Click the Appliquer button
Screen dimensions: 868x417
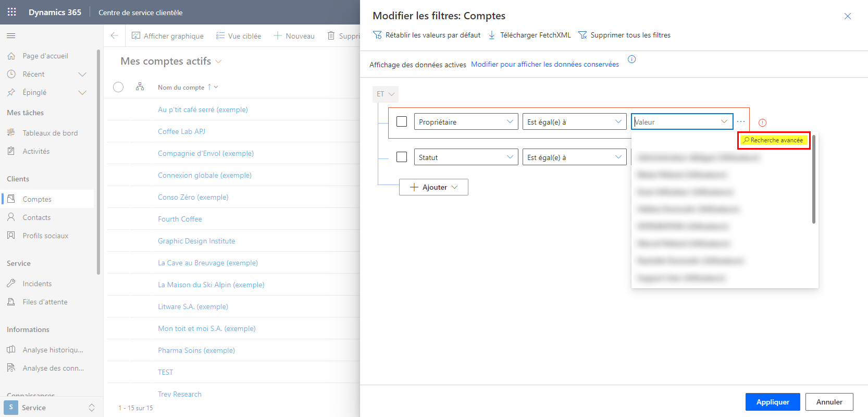coord(772,402)
